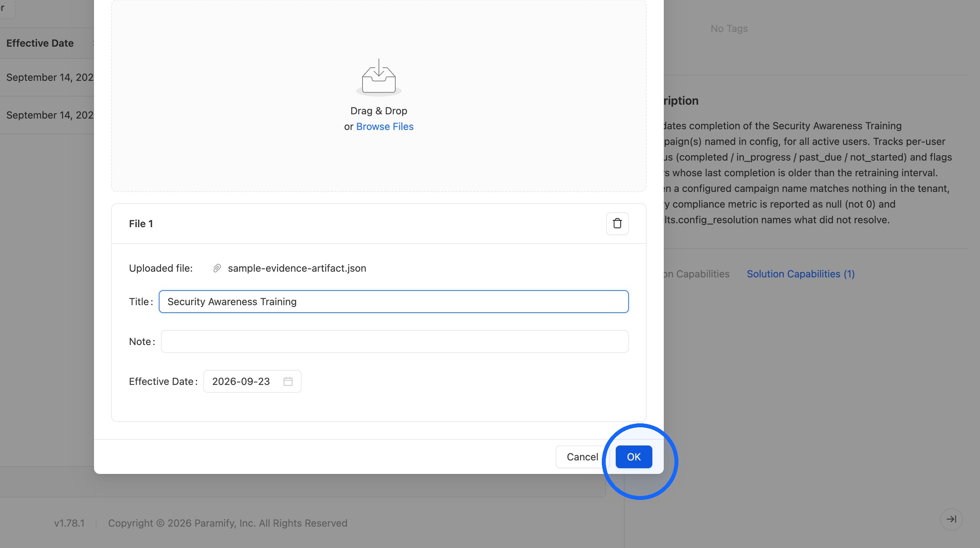This screenshot has width=980, height=548.
Task: Click the Drag & Drop text
Action: 379,111
